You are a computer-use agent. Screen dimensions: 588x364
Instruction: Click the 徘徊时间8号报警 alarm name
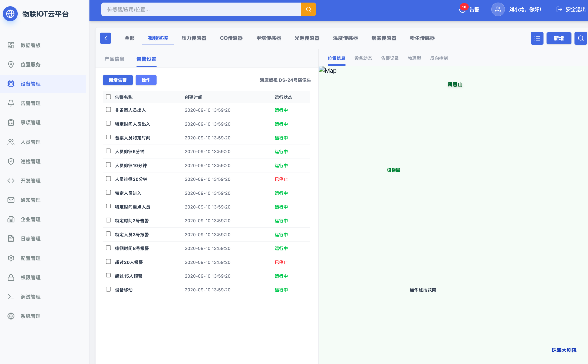[132, 248]
